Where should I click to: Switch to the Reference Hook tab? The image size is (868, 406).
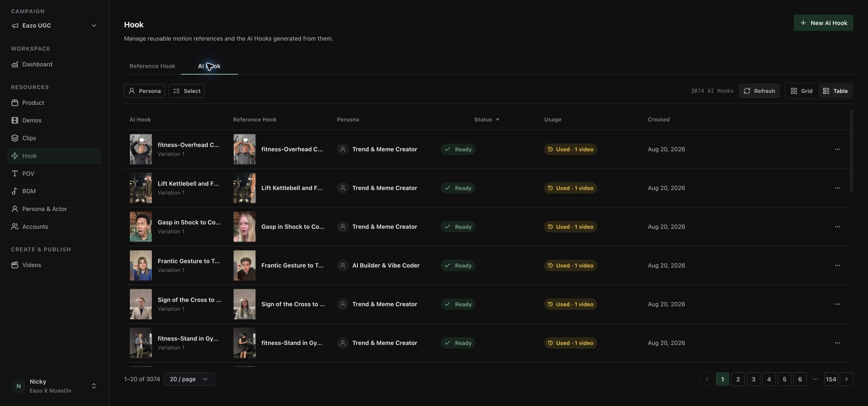coord(152,66)
